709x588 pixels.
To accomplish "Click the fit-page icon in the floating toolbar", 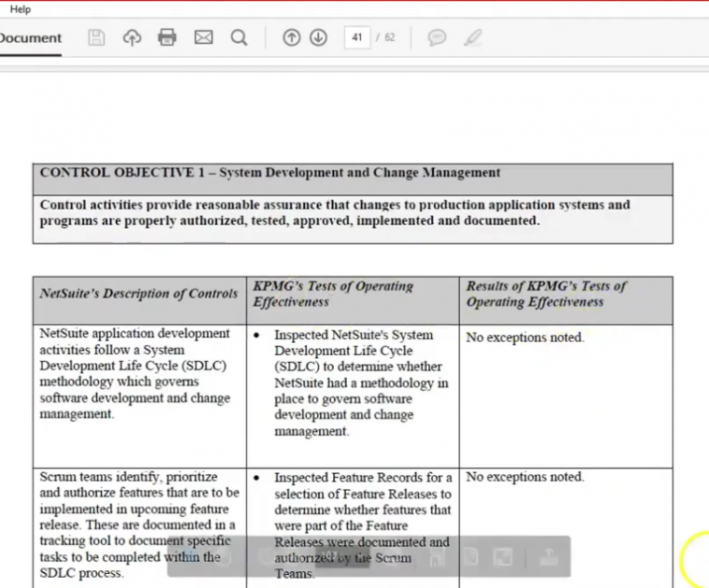I will coord(503,557).
